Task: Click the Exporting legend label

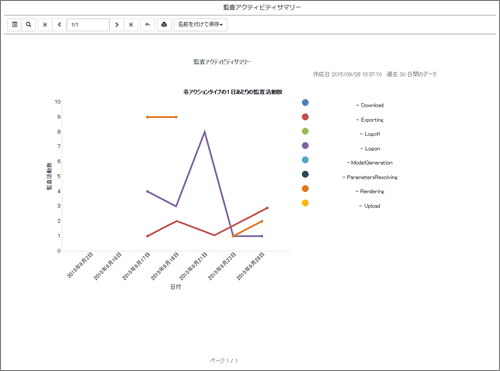Action: click(x=370, y=120)
